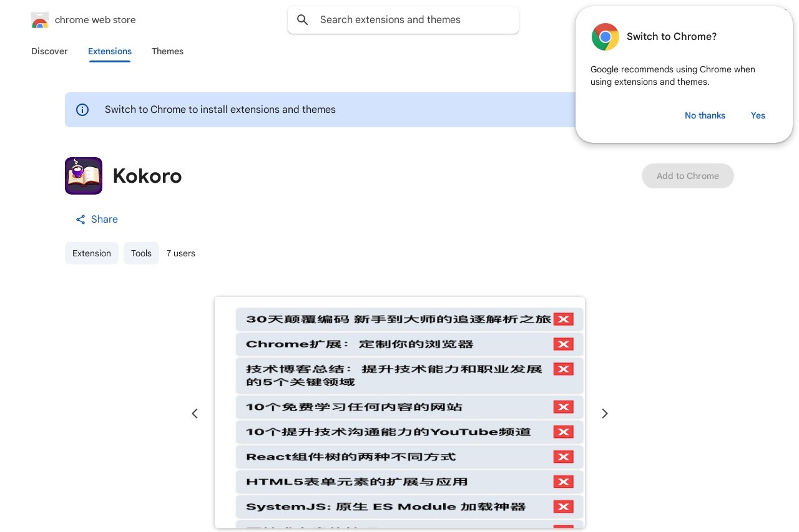Open the Extensions tab
The image size is (799, 532).
click(x=110, y=51)
